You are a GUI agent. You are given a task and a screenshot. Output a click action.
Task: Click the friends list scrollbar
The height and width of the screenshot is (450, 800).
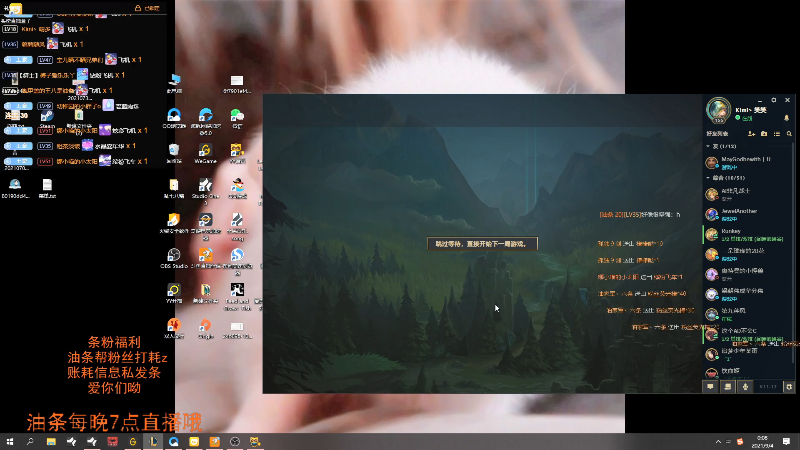pos(794,253)
